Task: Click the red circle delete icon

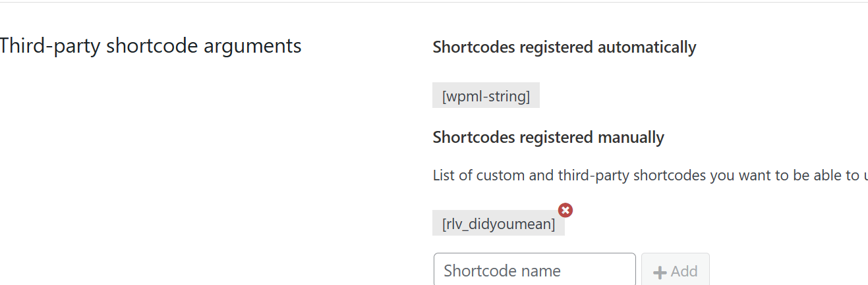Action: 565,210
